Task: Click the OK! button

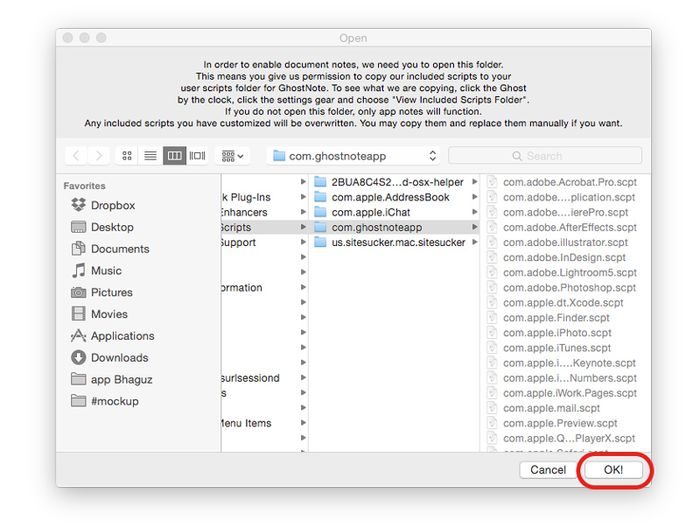Action: click(613, 470)
